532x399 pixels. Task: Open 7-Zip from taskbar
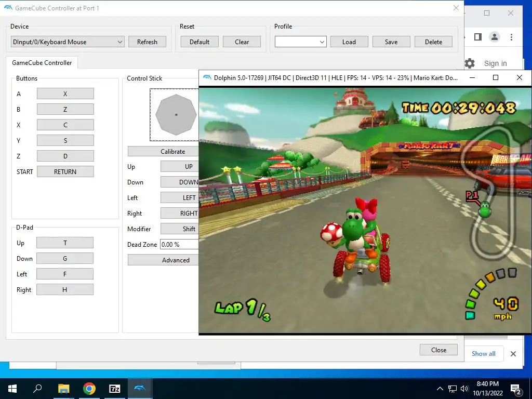(115, 389)
